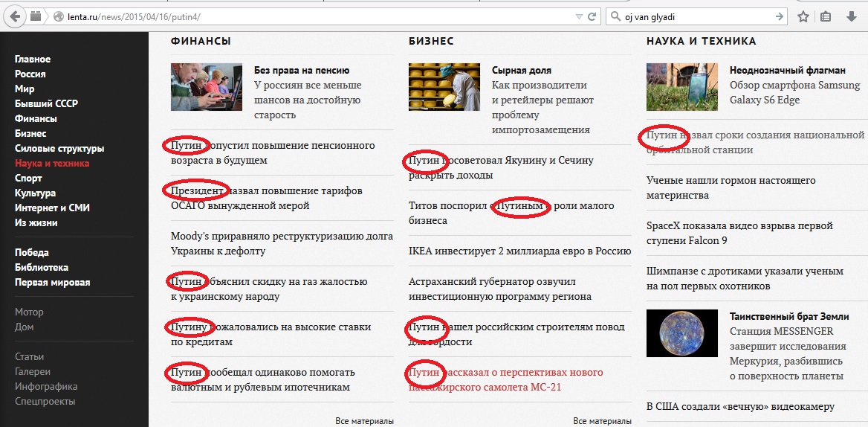This screenshot has height=427, width=868.
Task: Open the Samsung Galaxy S6 Edge thumbnail
Action: point(681,87)
